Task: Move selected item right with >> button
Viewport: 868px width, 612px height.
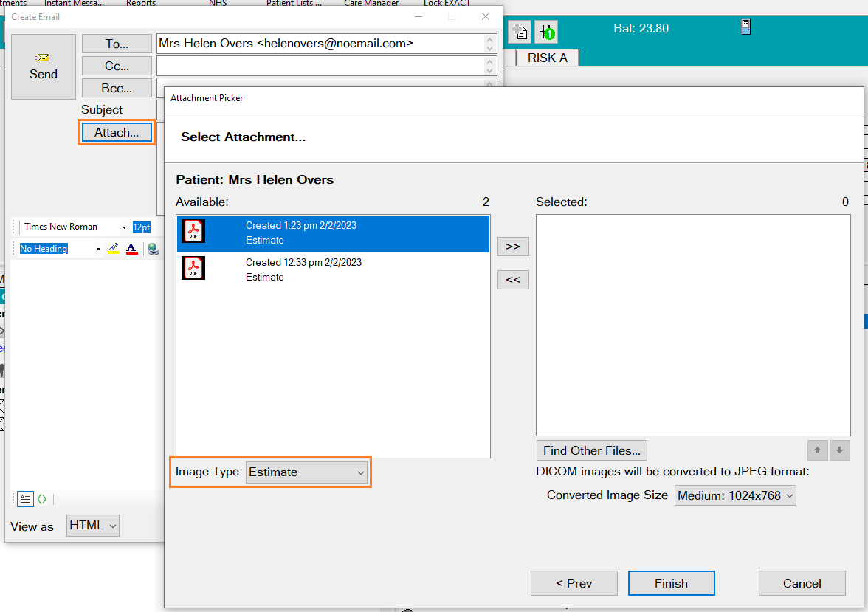Action: [x=513, y=246]
